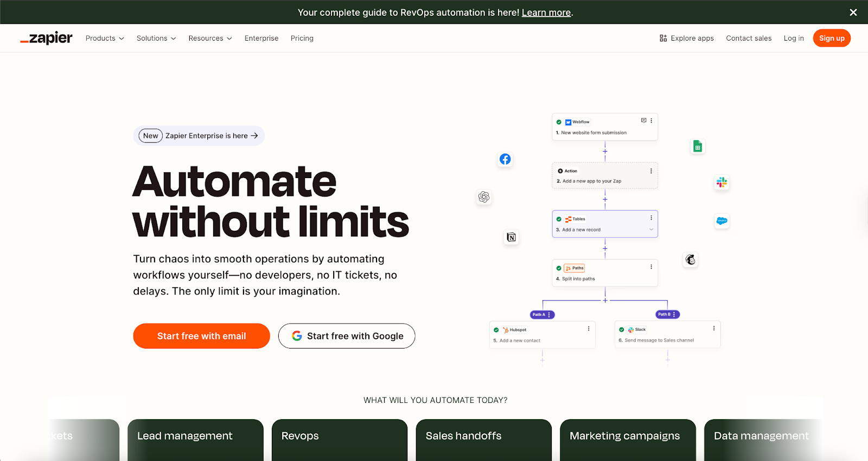Image resolution: width=868 pixels, height=461 pixels.
Task: Click Start free with Google
Action: tap(347, 336)
